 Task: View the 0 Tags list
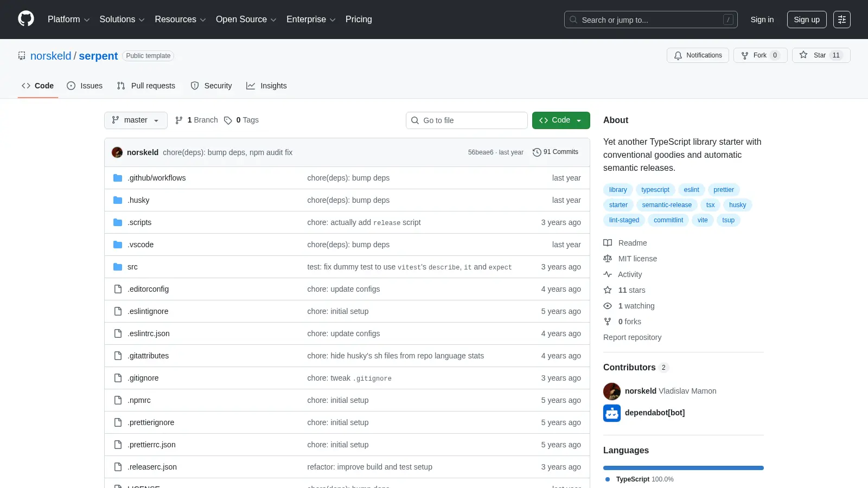[241, 120]
